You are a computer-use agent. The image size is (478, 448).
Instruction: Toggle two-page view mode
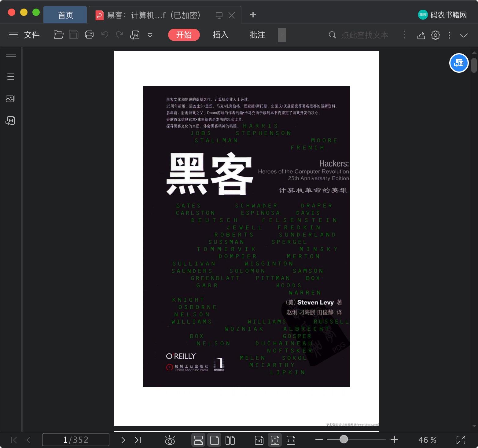(230, 440)
